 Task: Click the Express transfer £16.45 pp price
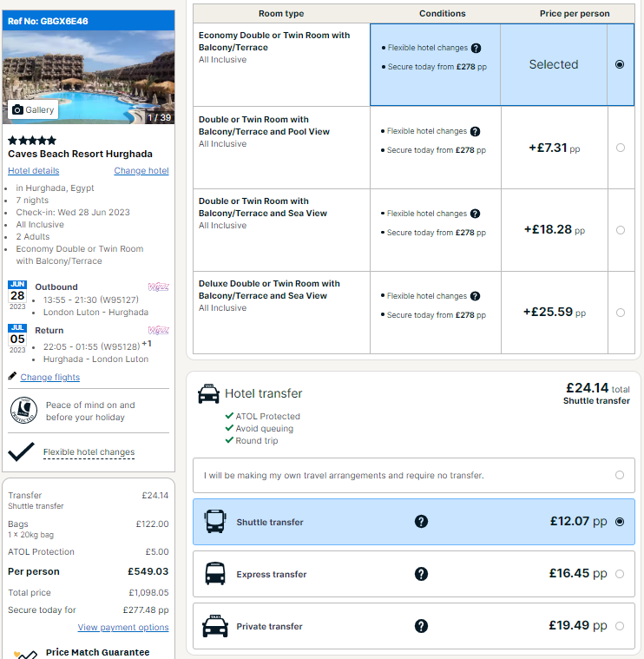coord(578,573)
